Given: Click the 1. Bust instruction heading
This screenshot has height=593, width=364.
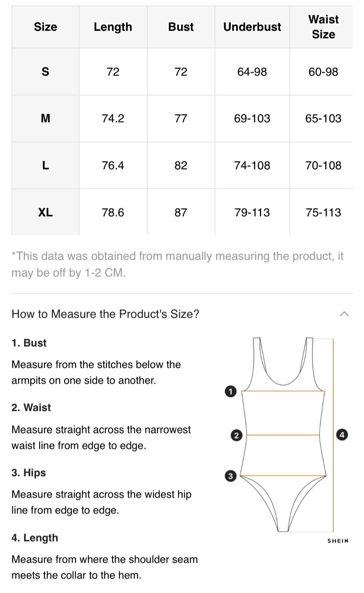Looking at the screenshot, I should [x=29, y=343].
